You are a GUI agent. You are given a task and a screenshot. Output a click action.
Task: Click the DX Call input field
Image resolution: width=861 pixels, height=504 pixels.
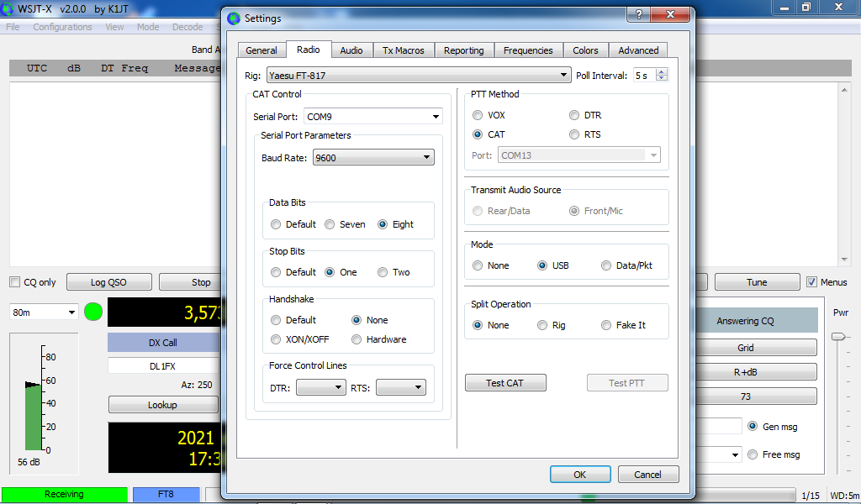tap(162, 365)
